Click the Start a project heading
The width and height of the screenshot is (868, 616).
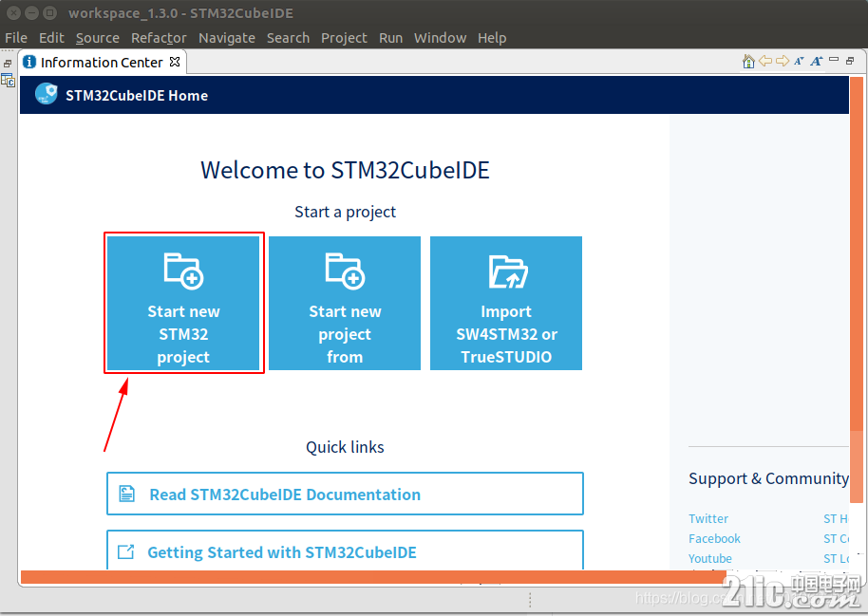pos(345,212)
